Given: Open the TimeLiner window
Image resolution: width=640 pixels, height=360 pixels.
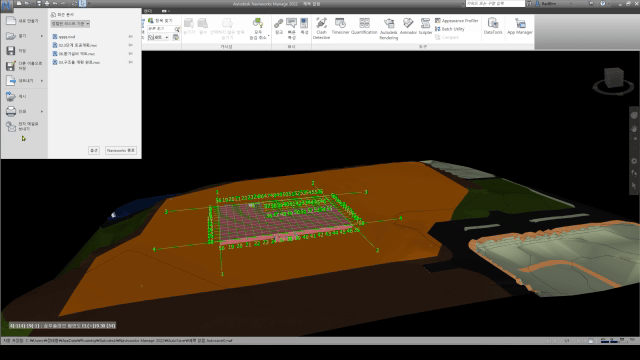Looking at the screenshot, I should (340, 26).
